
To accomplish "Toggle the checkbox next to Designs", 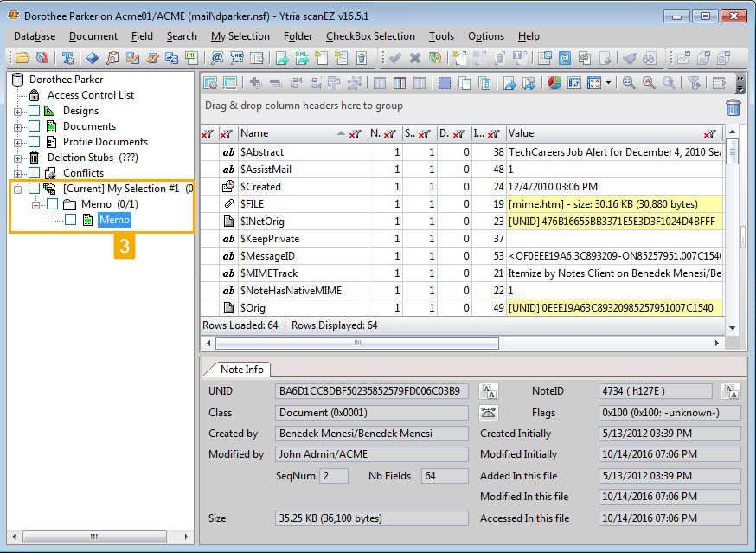I will click(x=34, y=111).
